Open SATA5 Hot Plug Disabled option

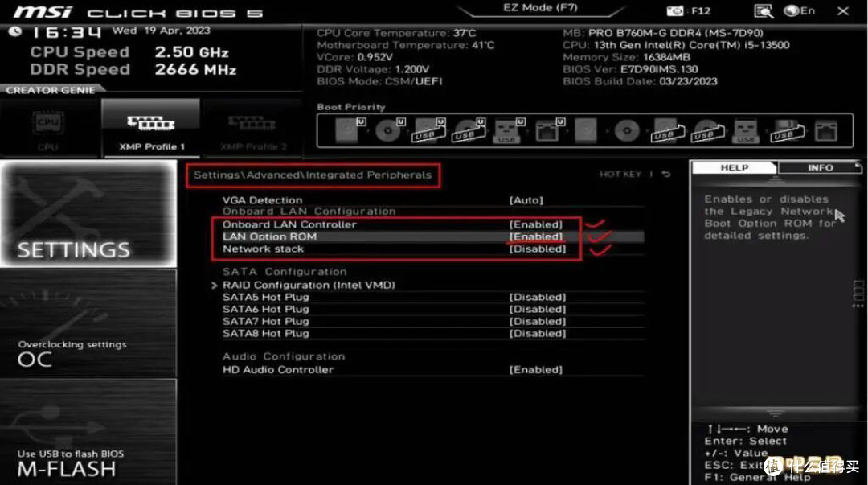538,297
